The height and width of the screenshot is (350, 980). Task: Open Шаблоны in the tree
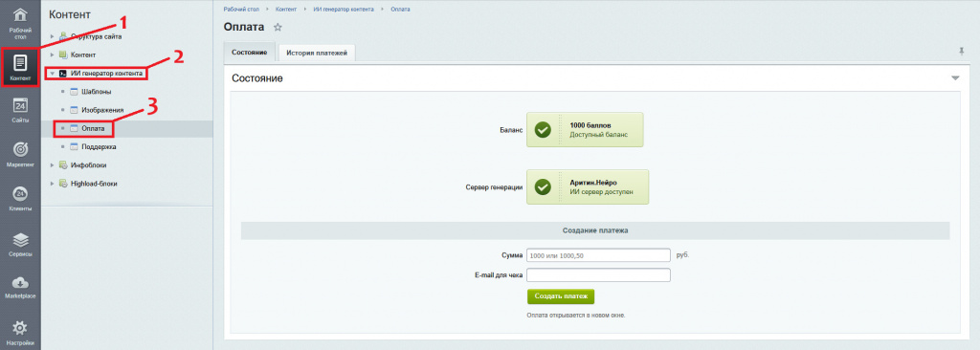[x=97, y=92]
